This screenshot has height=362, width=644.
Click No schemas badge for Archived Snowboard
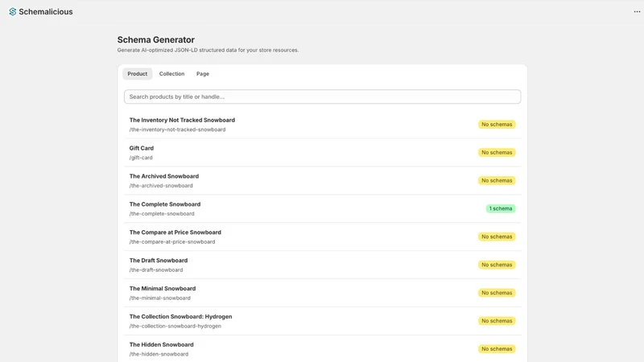(x=497, y=180)
